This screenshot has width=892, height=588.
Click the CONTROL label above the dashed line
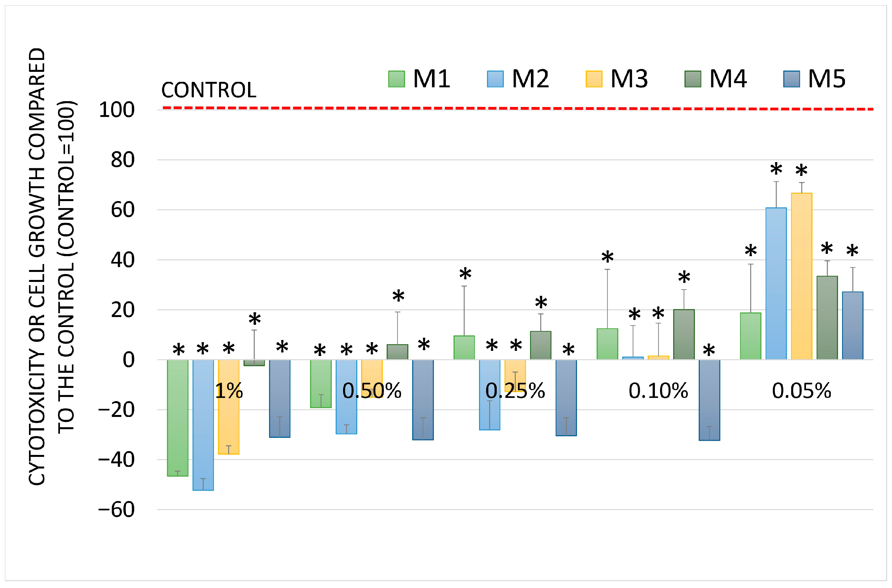coord(208,90)
